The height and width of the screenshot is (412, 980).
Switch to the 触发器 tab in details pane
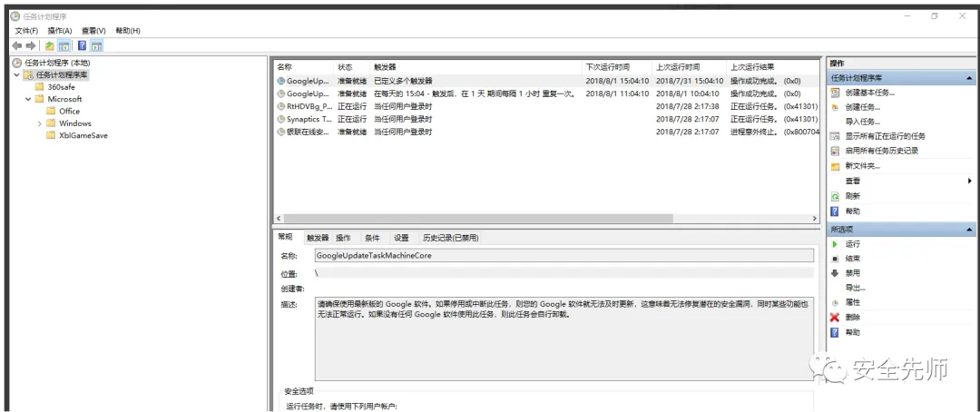(318, 238)
